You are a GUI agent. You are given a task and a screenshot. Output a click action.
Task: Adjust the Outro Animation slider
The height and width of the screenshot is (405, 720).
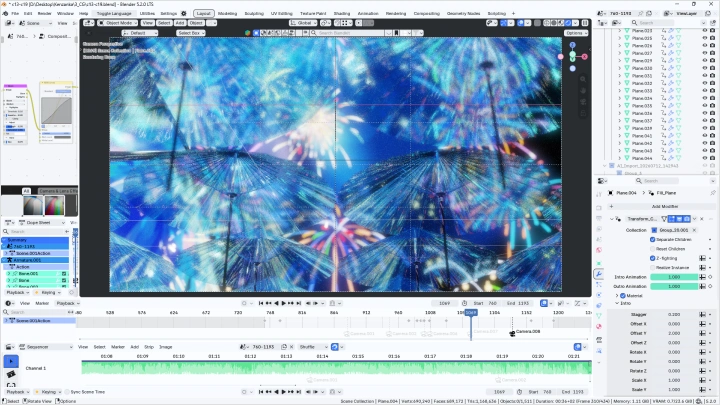click(x=674, y=286)
